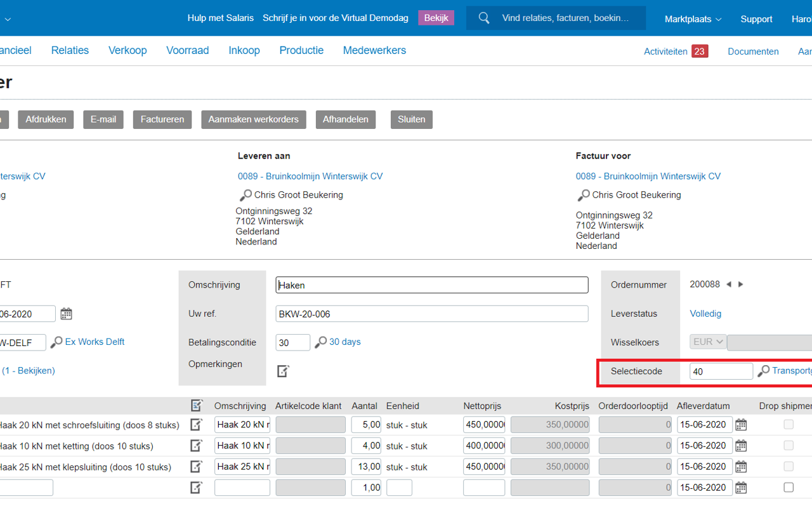The height and width of the screenshot is (508, 812).
Task: Click the Aanmaken werkorders button
Action: coord(254,119)
